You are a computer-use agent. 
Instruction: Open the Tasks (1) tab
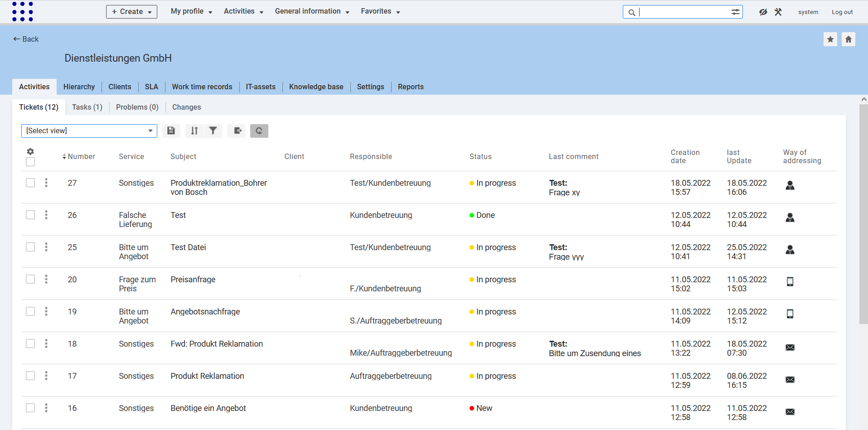point(87,107)
